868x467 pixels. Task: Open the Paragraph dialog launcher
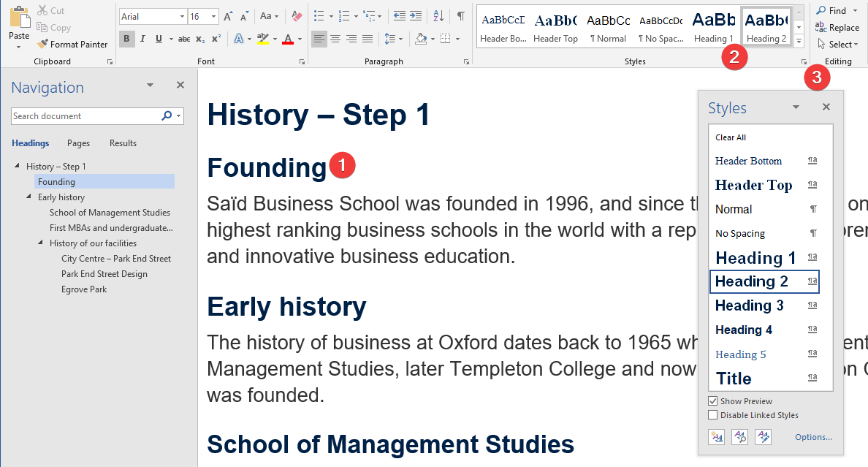[x=467, y=62]
